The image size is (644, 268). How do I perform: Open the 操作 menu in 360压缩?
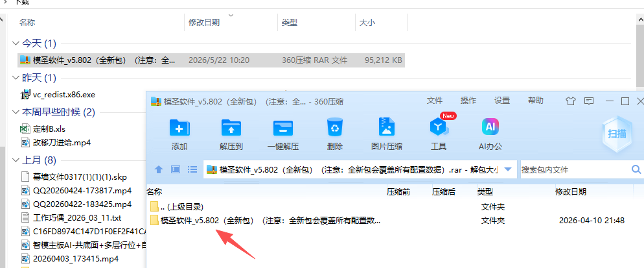click(468, 101)
